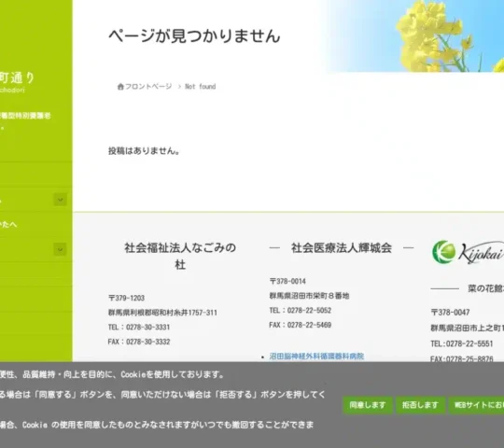Click the Kijokai logo image

coord(468,252)
